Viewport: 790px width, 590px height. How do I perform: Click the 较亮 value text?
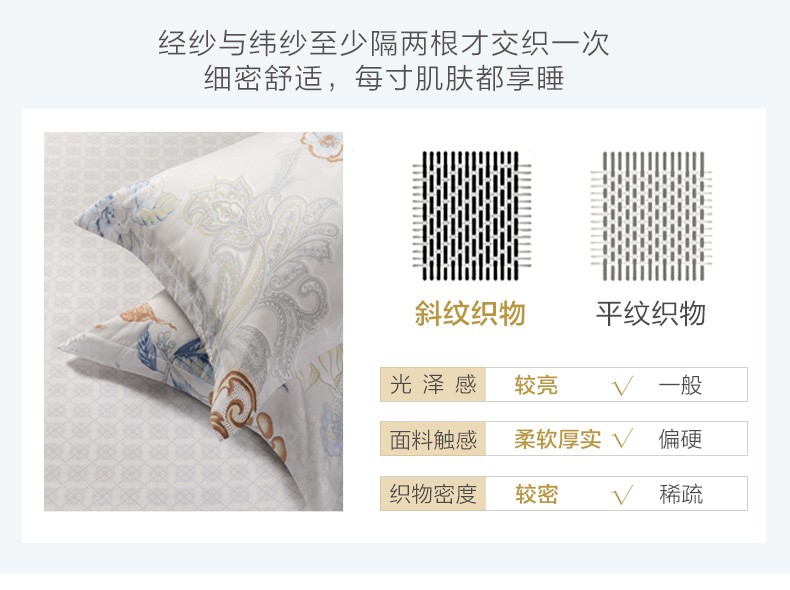coord(536,385)
